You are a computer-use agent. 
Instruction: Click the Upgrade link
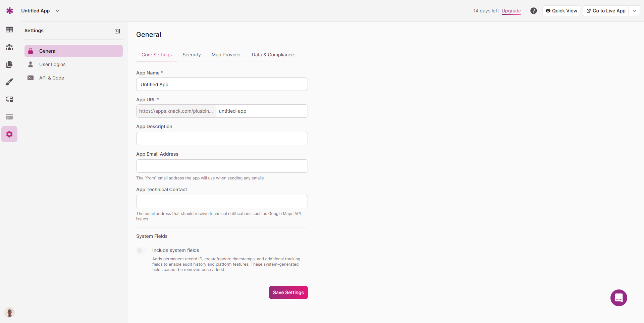click(511, 11)
